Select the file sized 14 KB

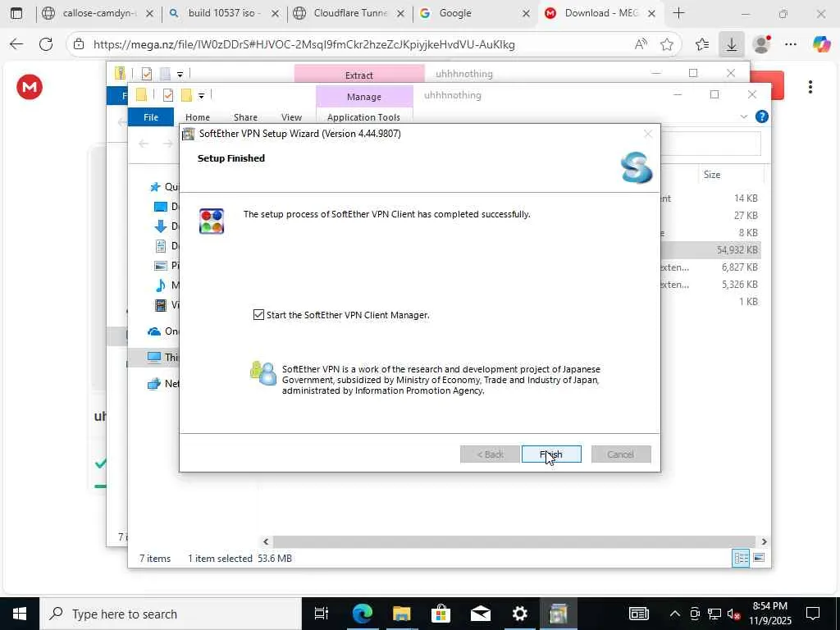pos(746,199)
